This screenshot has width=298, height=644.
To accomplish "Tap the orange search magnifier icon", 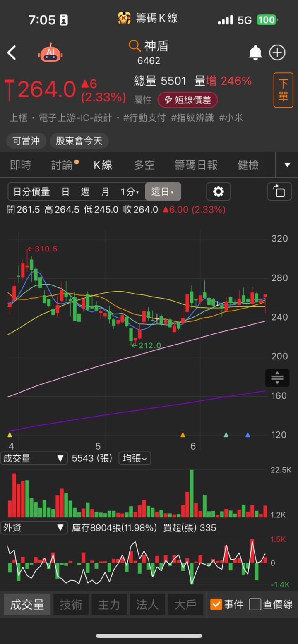I will click(135, 45).
